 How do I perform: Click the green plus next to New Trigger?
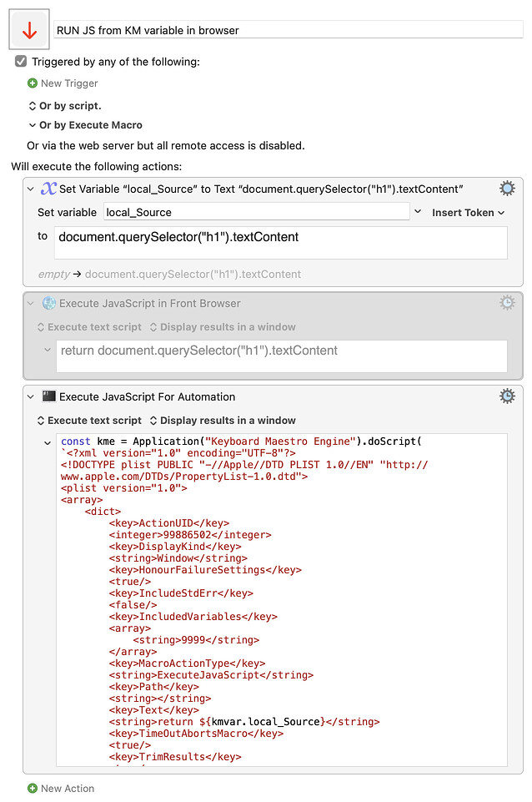pyautogui.click(x=33, y=83)
